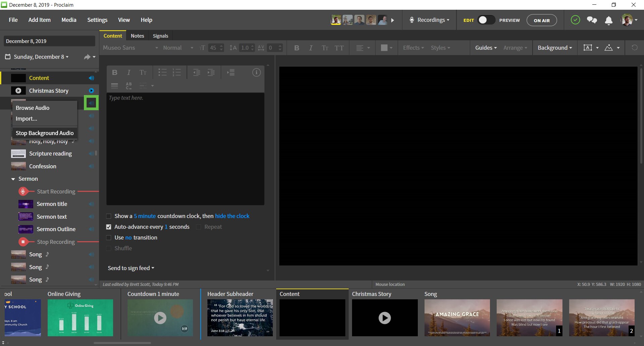Screen dimensions: 644x346
Task: Click the line spacing stepper
Action: click(x=252, y=48)
